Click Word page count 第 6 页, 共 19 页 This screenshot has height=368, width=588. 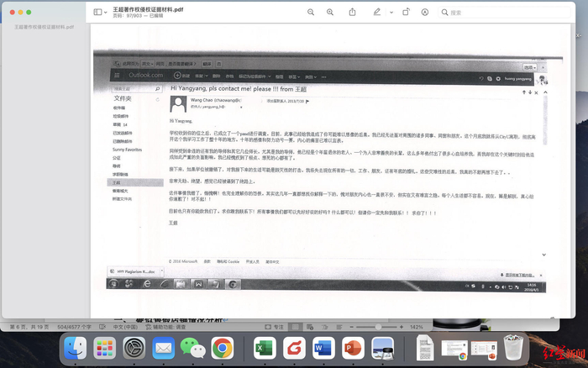tap(29, 327)
